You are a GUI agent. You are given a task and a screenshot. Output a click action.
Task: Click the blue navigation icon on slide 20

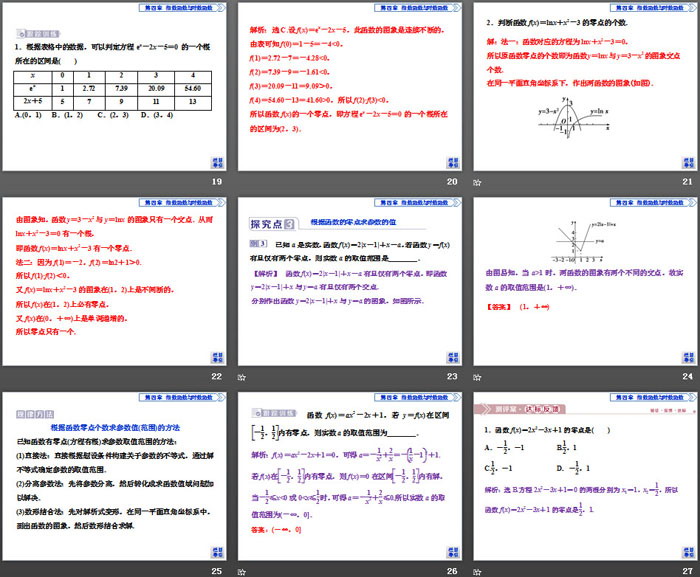click(453, 163)
